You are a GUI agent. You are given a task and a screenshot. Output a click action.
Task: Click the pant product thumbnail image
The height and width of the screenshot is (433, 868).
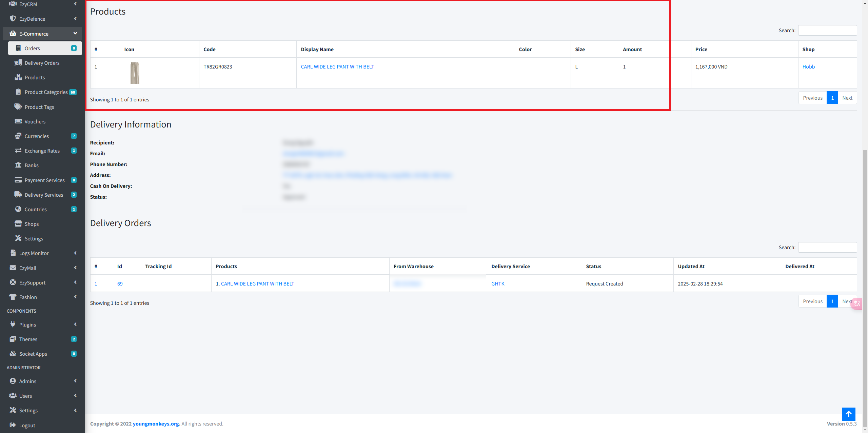(x=135, y=73)
